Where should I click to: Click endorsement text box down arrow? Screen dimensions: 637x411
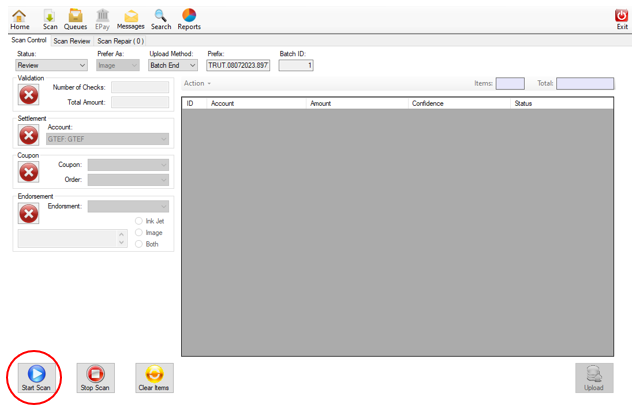tap(121, 242)
